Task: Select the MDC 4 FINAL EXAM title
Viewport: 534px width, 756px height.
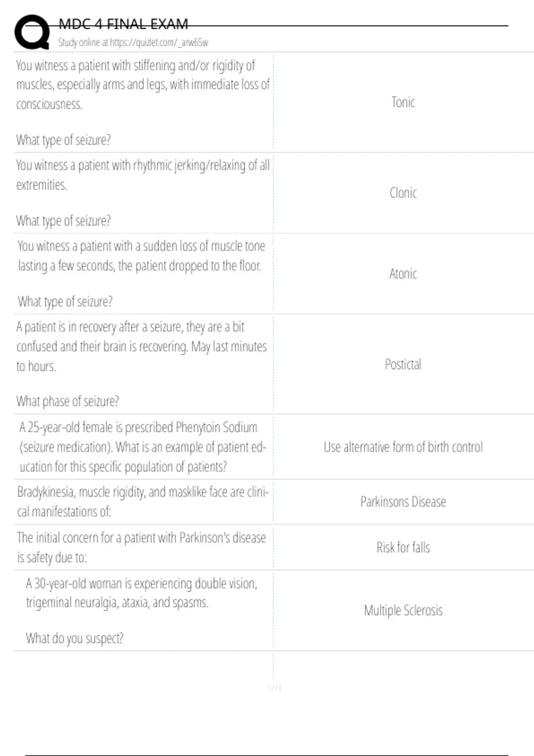Action: 123,24
